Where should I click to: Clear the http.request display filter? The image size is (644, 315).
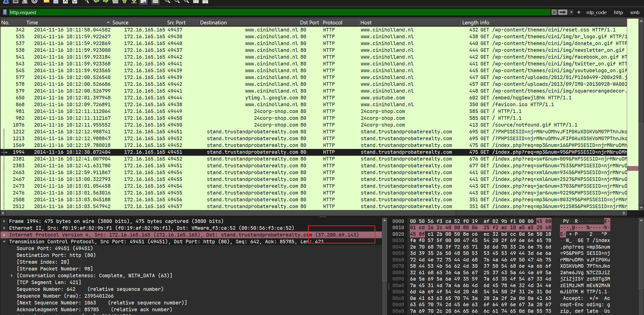[554, 12]
